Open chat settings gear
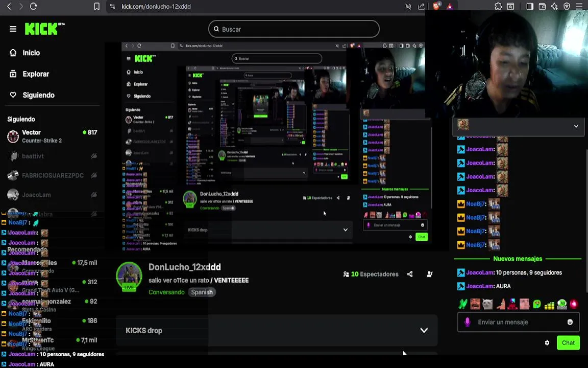This screenshot has width=588, height=368. click(547, 343)
